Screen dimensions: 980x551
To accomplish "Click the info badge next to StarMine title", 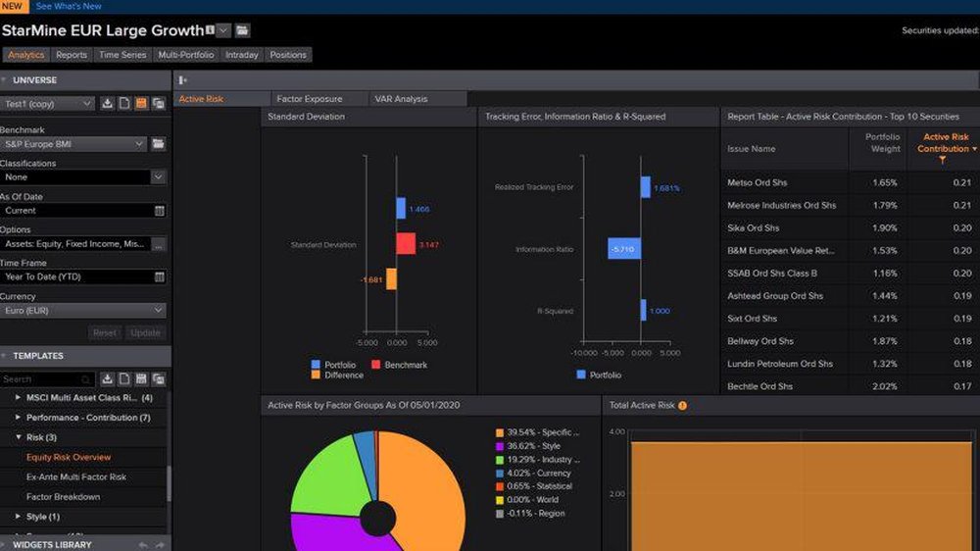I will point(210,29).
